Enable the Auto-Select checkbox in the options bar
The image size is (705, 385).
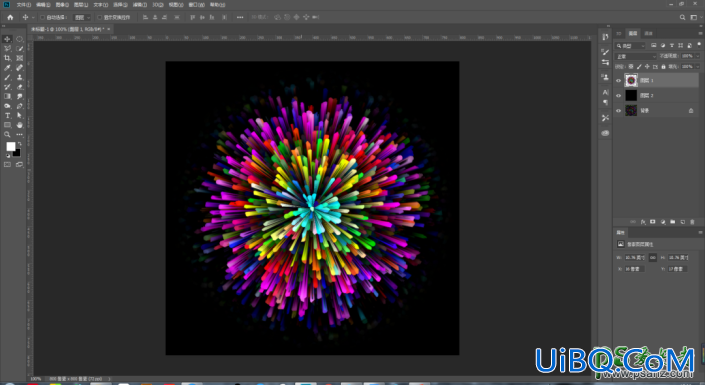point(43,18)
